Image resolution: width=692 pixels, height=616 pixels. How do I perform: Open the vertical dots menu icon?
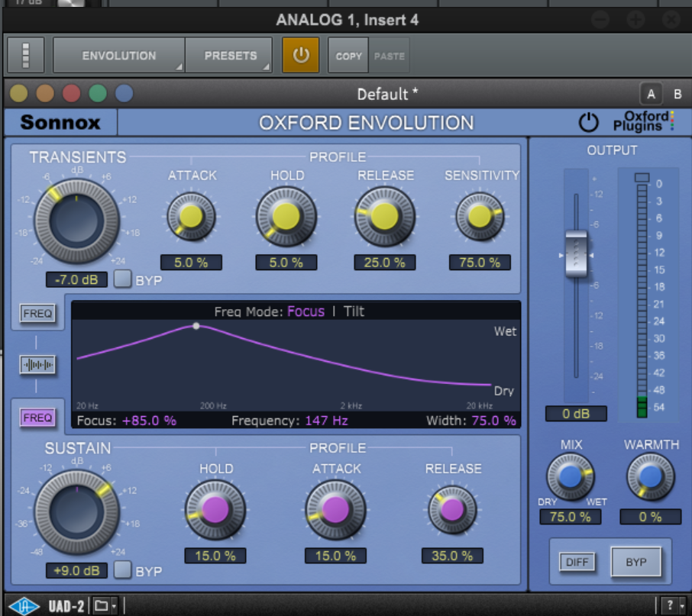pos(26,55)
